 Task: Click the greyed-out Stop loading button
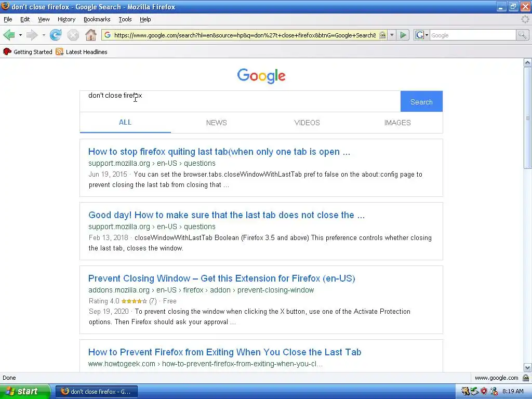click(73, 35)
